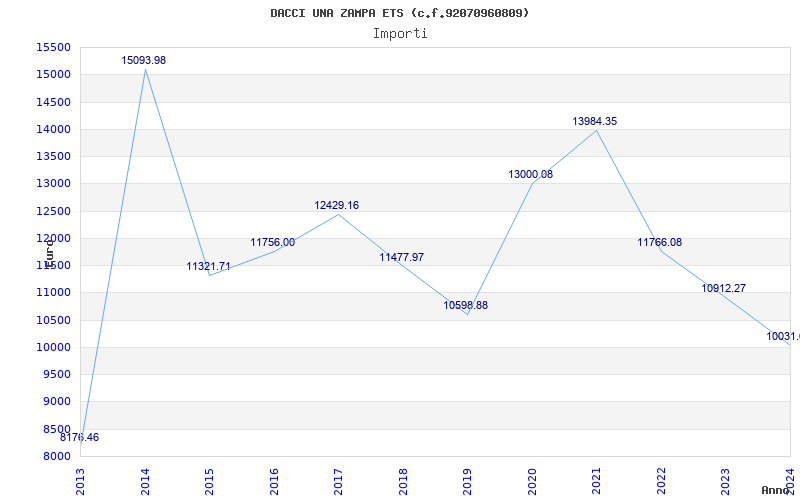Screen dimensions: 800x500
Task: Select the 10500 y-axis tick label
Action: (53, 320)
